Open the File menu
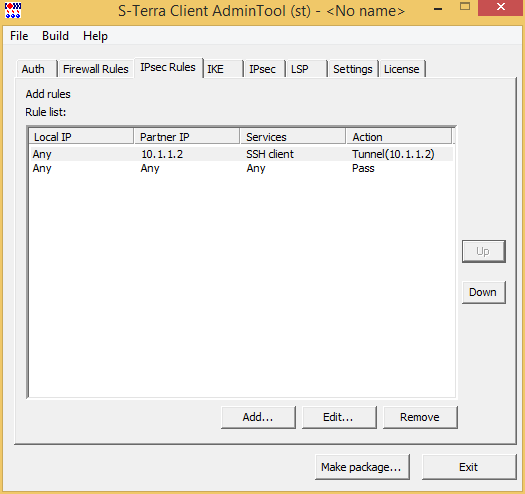Viewport: 525px width, 494px height. (x=19, y=36)
